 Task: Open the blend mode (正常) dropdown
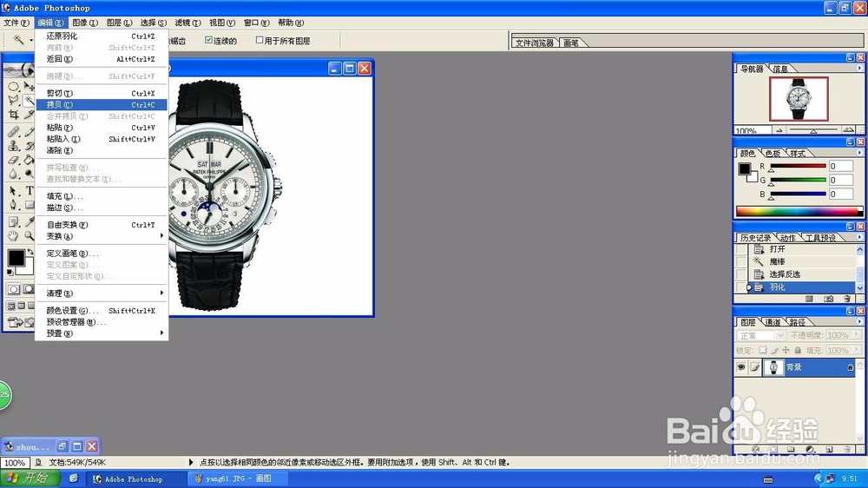tap(760, 336)
